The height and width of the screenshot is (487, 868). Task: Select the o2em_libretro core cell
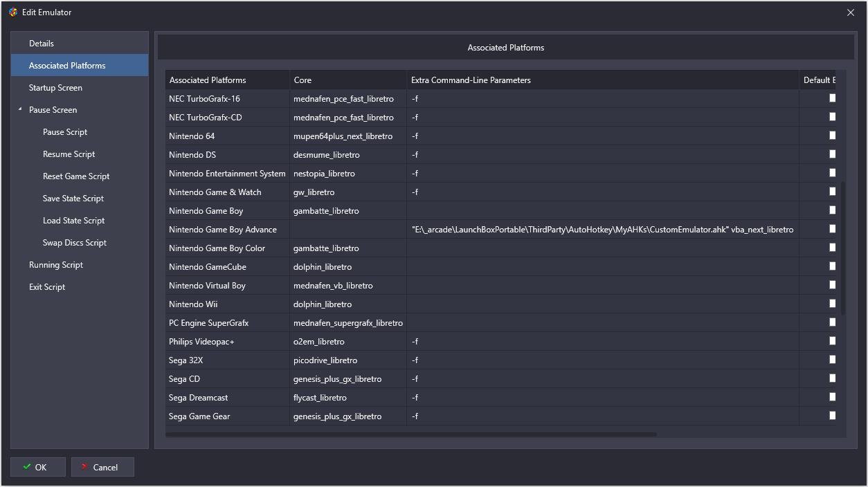[x=348, y=341]
